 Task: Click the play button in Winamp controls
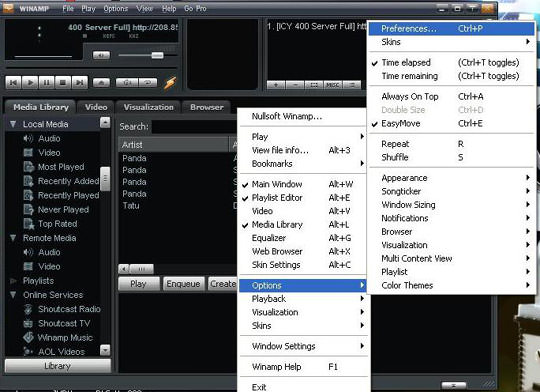coord(30,83)
